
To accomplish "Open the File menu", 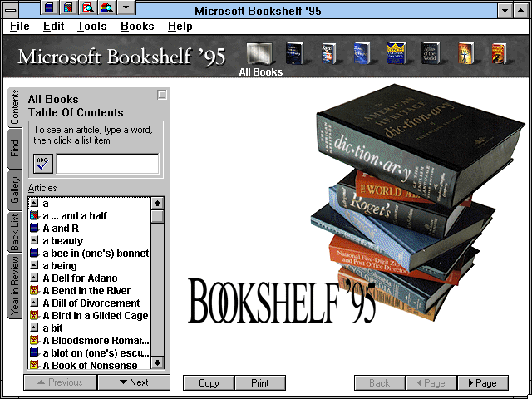I will click(20, 27).
